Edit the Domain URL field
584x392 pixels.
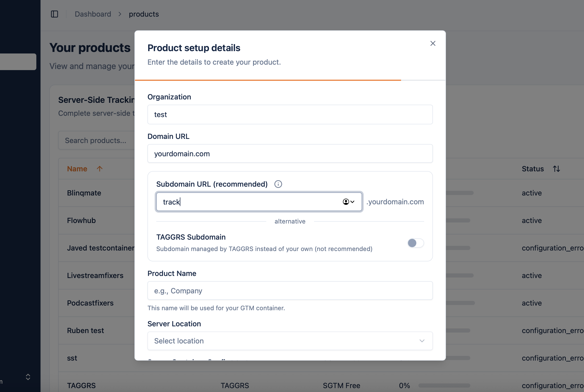pyautogui.click(x=290, y=153)
